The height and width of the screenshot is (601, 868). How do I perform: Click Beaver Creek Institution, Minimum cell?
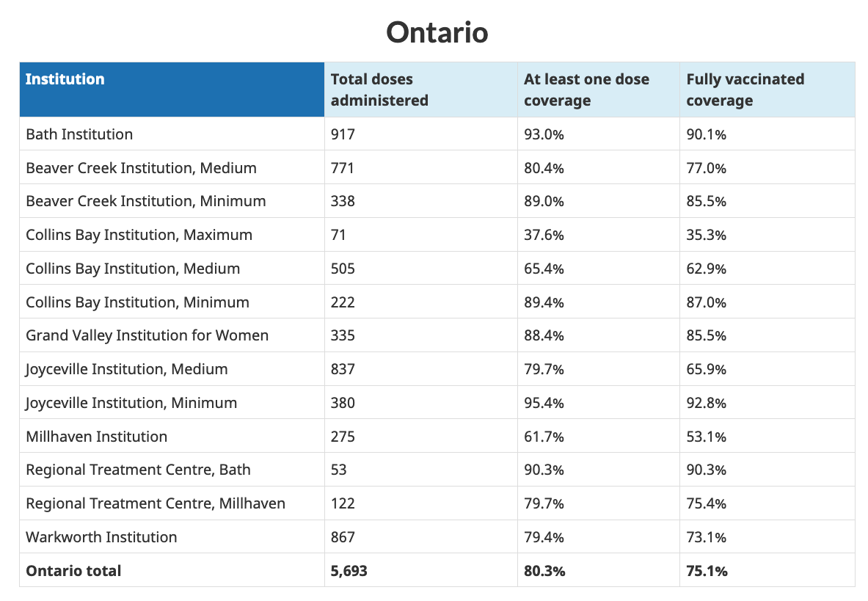(x=145, y=201)
